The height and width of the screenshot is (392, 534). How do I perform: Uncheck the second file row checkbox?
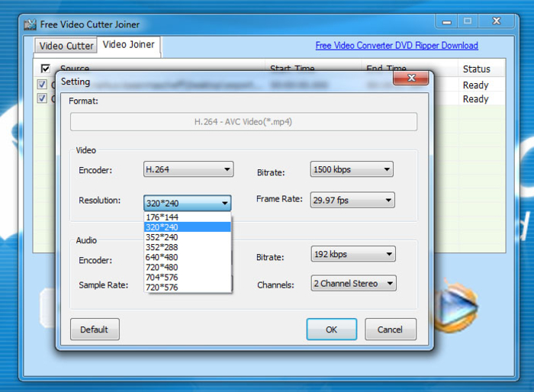point(42,98)
